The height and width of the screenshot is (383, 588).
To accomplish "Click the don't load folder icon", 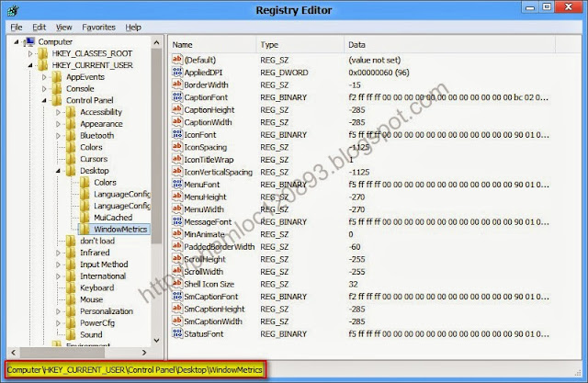I will [71, 241].
